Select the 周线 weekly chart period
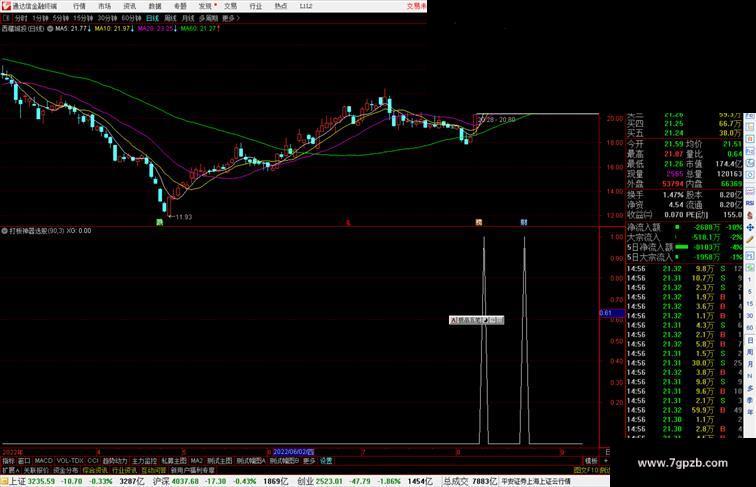 (x=170, y=18)
